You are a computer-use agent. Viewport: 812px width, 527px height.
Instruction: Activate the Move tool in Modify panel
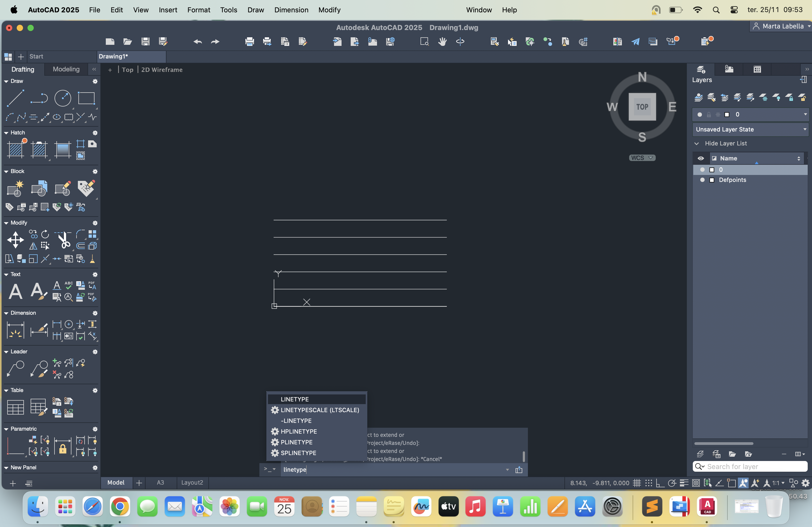15,240
